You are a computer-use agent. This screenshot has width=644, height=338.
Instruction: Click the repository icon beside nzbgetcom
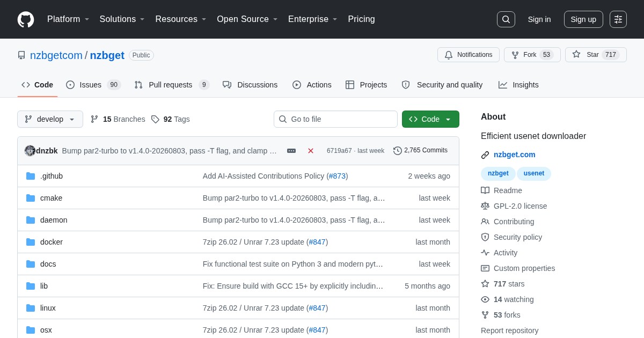[21, 55]
